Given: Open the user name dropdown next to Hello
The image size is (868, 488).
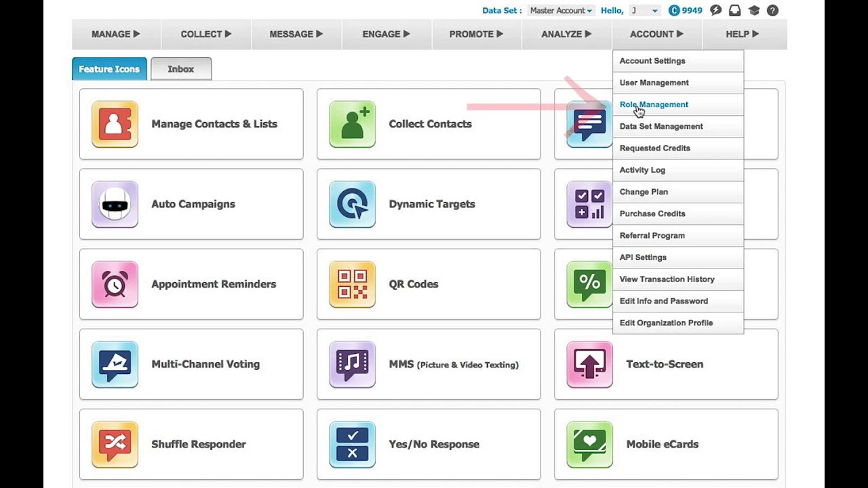Looking at the screenshot, I should [644, 10].
